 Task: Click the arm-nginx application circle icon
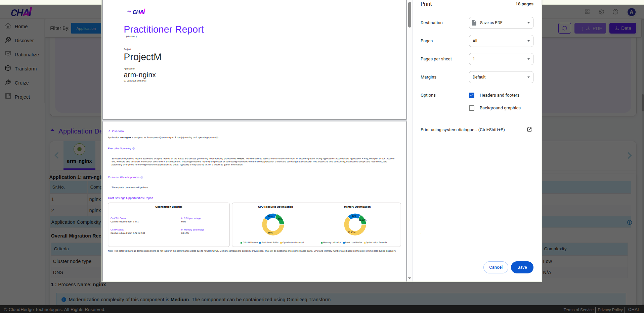click(x=79, y=149)
